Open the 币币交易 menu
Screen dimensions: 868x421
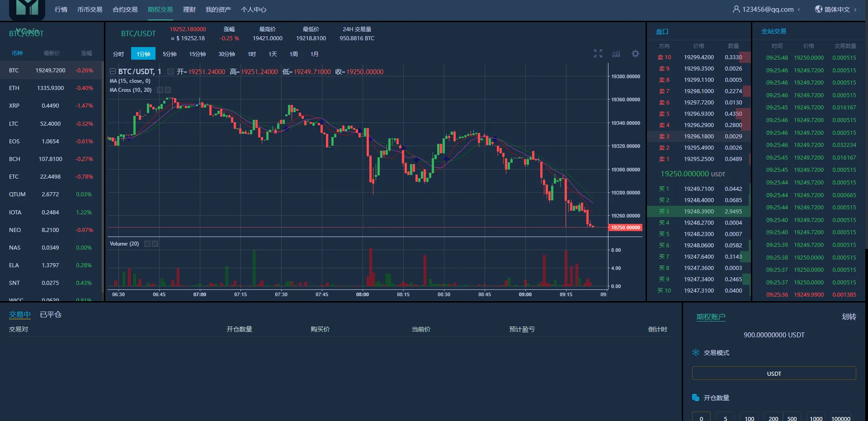coord(90,9)
